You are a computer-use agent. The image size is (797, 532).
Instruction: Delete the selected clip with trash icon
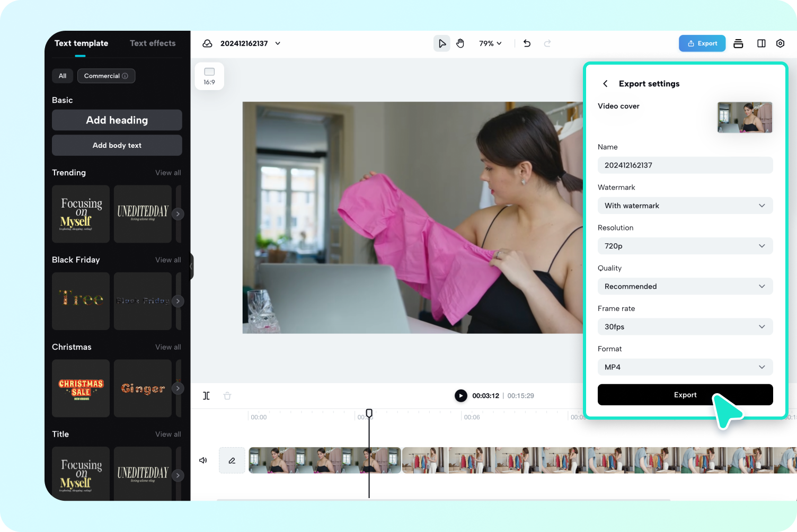(227, 395)
